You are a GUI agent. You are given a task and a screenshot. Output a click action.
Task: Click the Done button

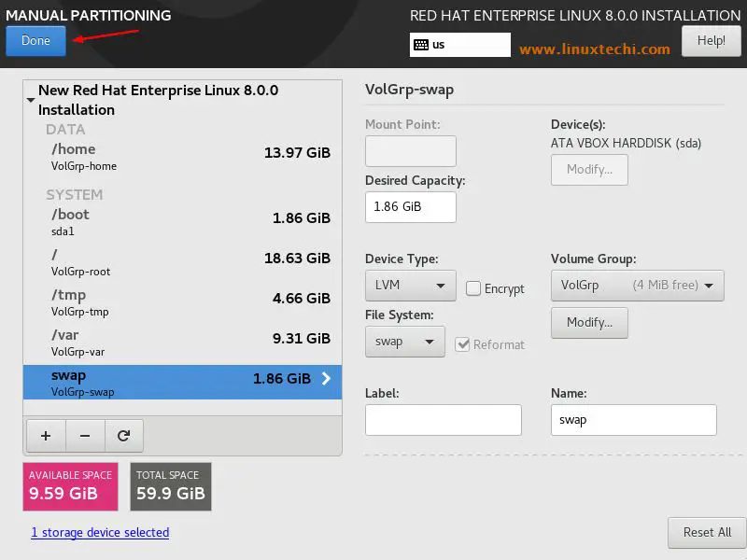35,40
